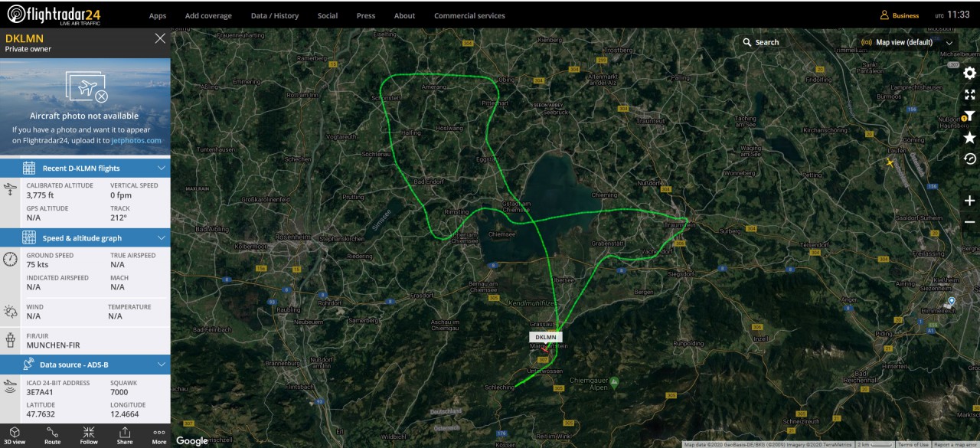This screenshot has height=448, width=980.
Task: Close the DKLMN flight panel
Action: coord(160,38)
